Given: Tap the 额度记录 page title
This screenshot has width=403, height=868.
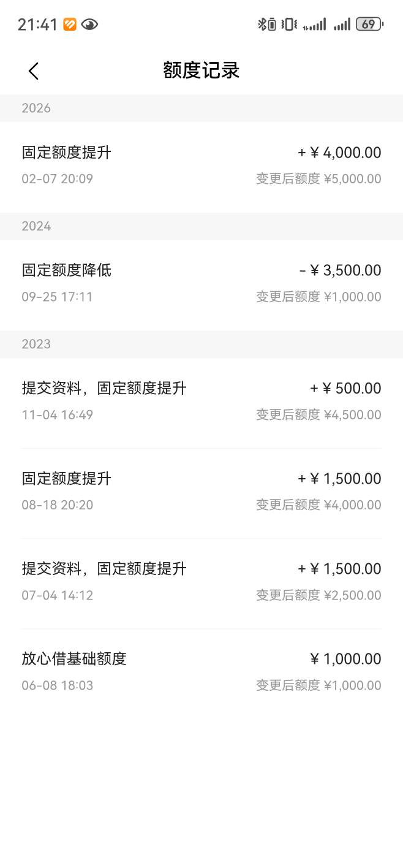Looking at the screenshot, I should (201, 70).
